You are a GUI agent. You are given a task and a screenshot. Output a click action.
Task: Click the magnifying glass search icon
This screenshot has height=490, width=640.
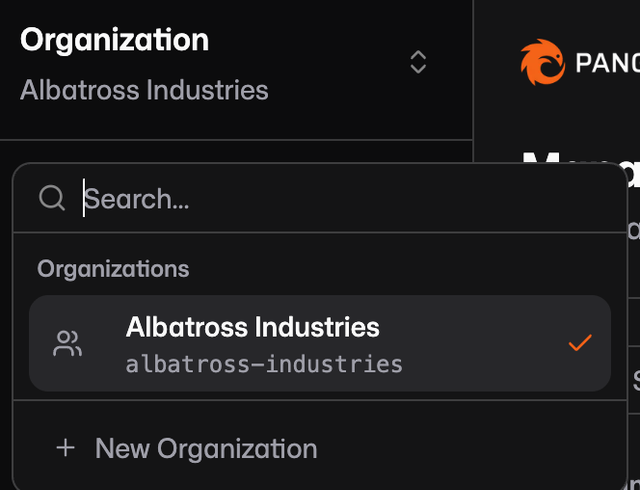(52, 198)
